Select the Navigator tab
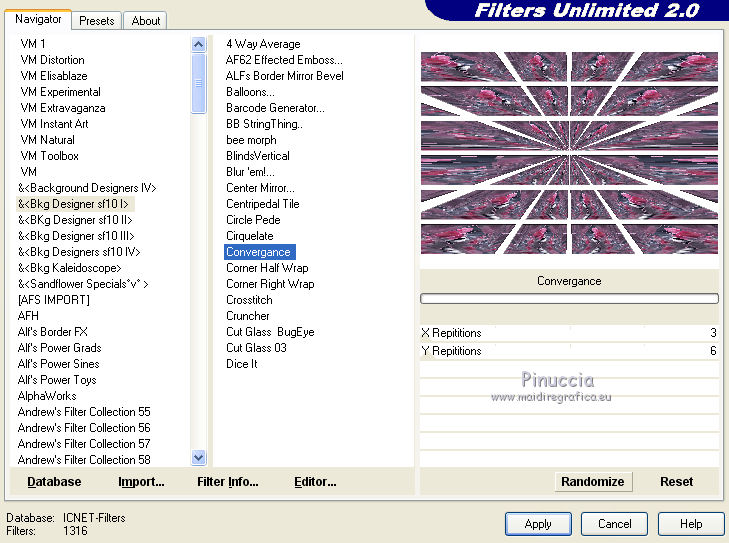 click(38, 19)
